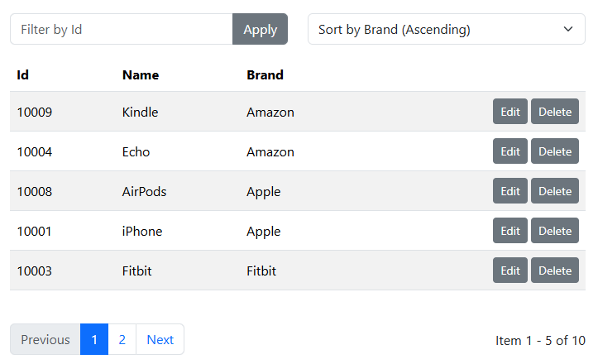The image size is (598, 364).
Task: Delete the Kindle row
Action: [x=554, y=112]
